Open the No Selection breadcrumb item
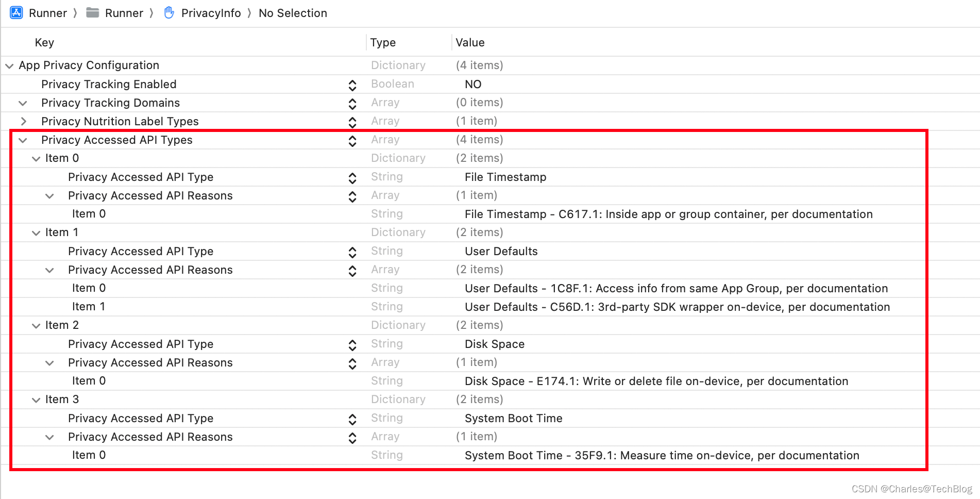980x499 pixels. pos(293,13)
